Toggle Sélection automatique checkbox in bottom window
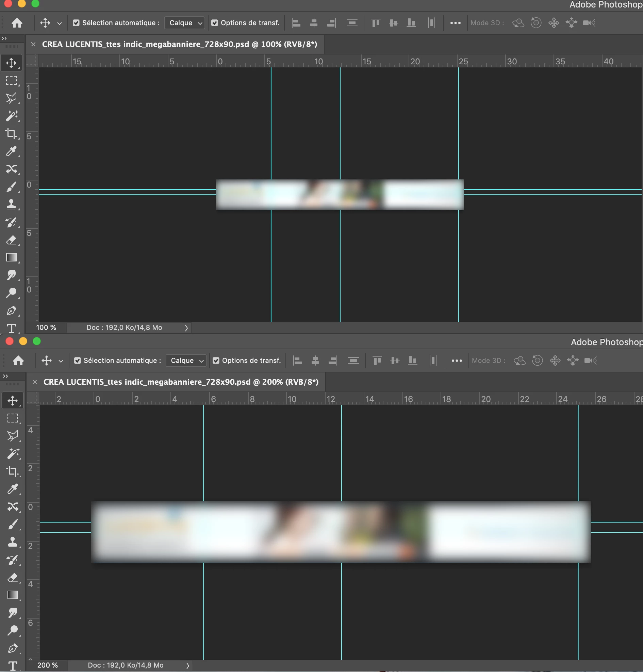Screen dimensions: 643x672 (x=78, y=361)
